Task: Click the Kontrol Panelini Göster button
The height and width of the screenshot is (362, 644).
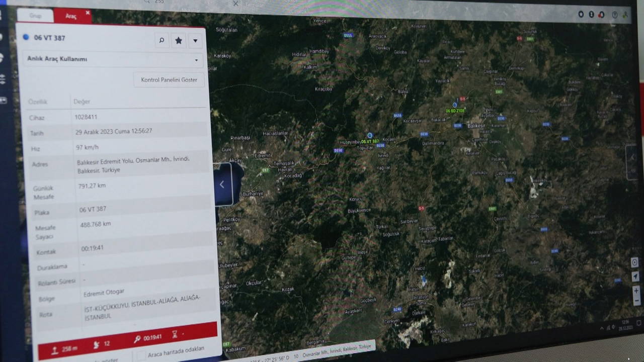Action: point(169,80)
